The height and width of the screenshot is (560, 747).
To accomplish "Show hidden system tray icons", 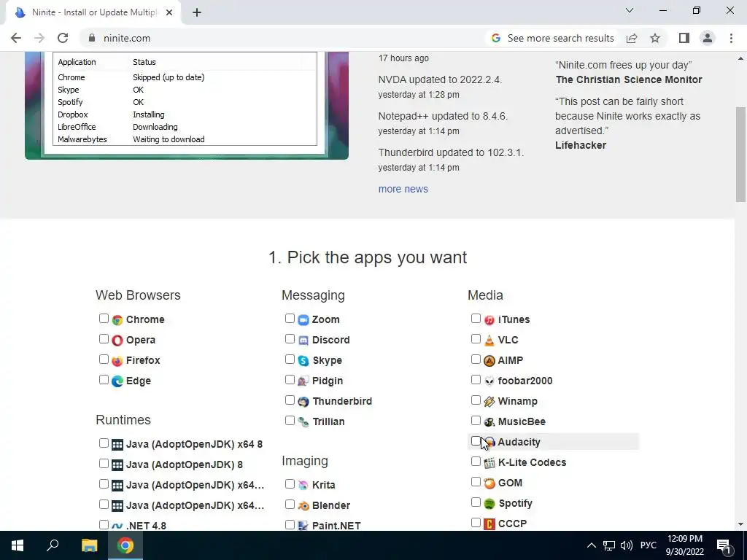I will [x=591, y=545].
